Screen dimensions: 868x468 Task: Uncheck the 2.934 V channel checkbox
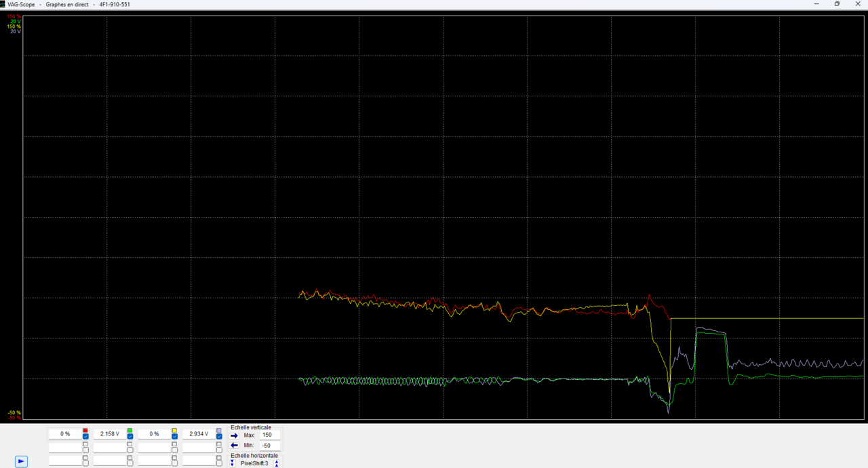coord(219,437)
